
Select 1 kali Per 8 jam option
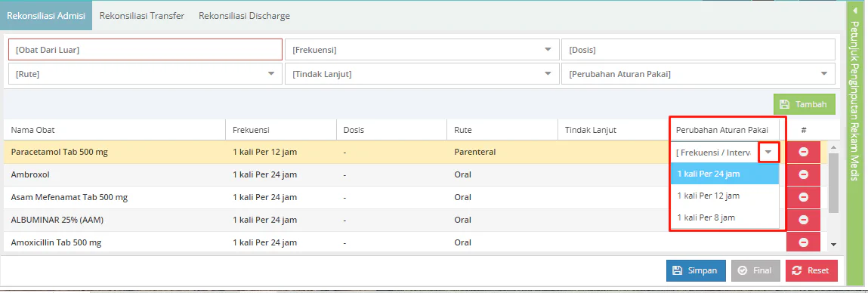click(724, 217)
